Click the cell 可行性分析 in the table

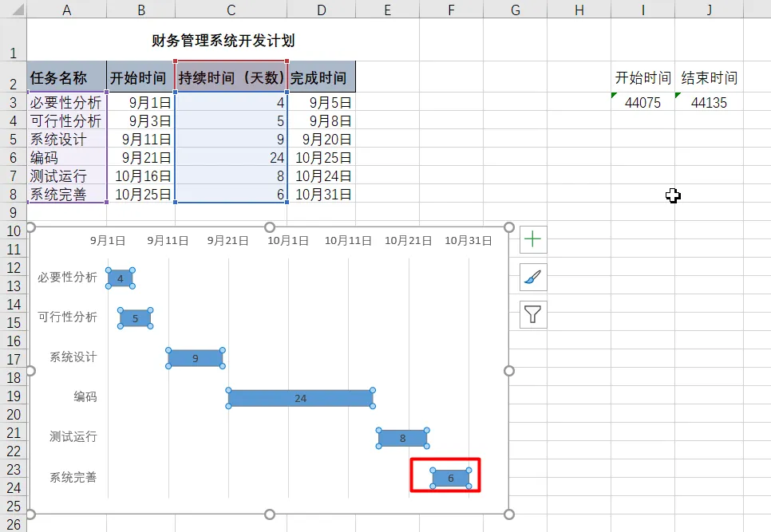[67, 121]
